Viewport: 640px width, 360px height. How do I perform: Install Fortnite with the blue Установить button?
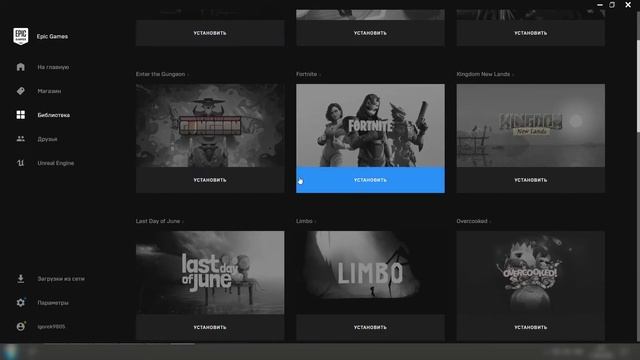pos(370,180)
